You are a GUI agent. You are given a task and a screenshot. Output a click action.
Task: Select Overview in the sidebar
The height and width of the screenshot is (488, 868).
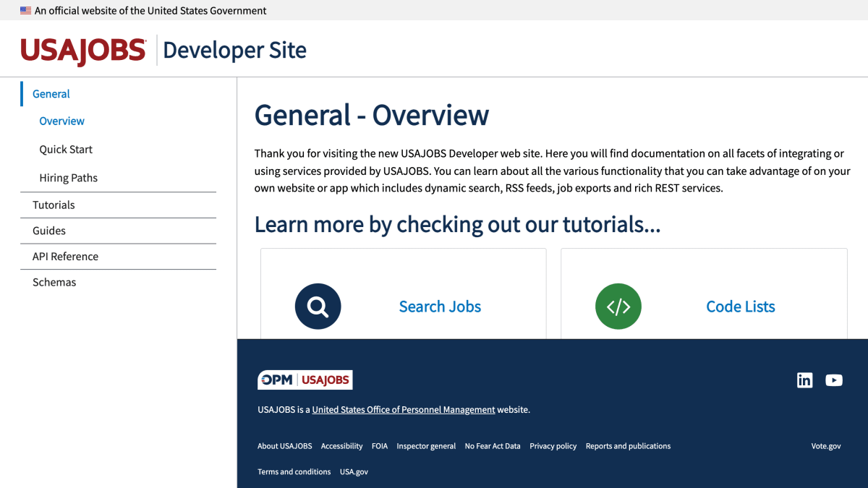pos(61,121)
